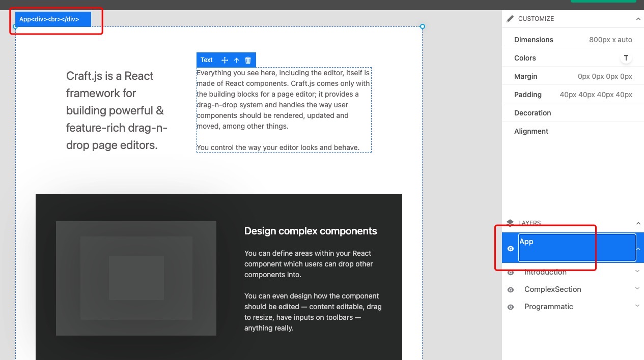Hide the Programmatic layer
644x360 pixels.
coord(511,307)
